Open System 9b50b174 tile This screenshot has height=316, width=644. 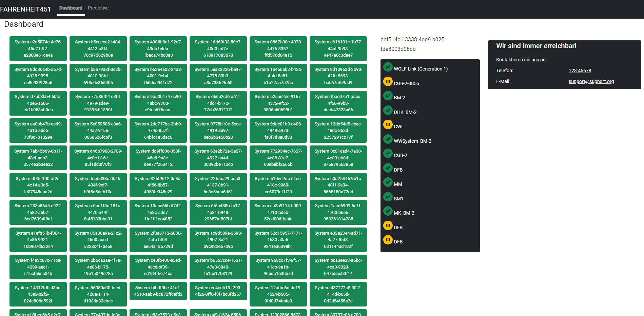point(158,103)
